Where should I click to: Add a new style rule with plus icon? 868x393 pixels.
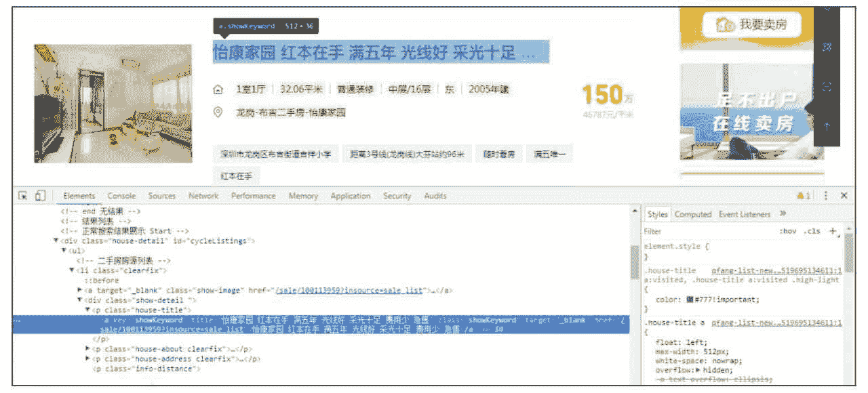(833, 231)
